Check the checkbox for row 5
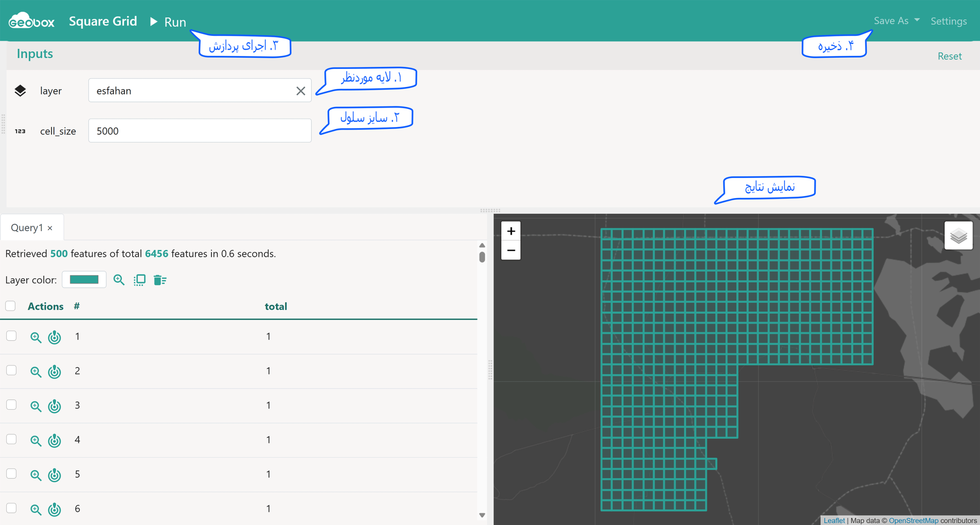 tap(11, 474)
